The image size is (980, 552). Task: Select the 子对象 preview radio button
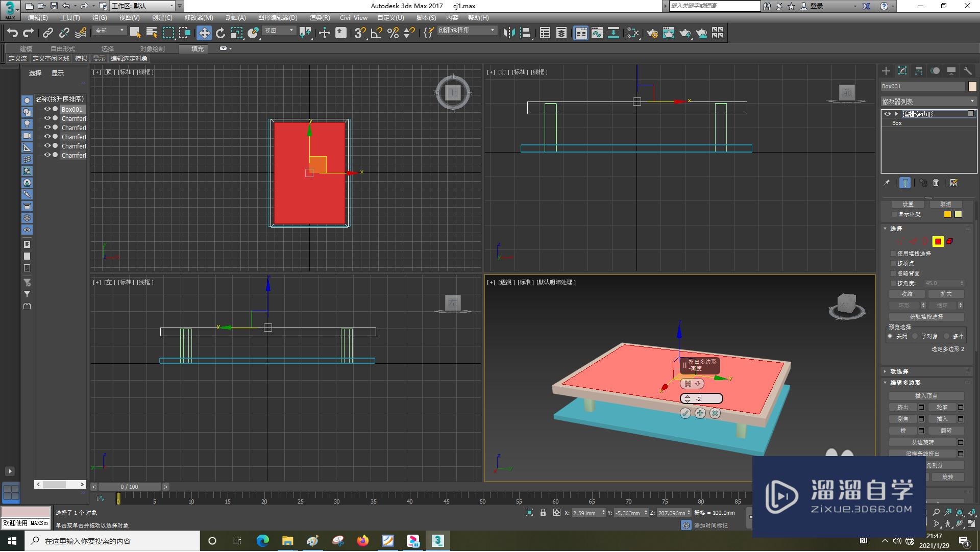(915, 336)
